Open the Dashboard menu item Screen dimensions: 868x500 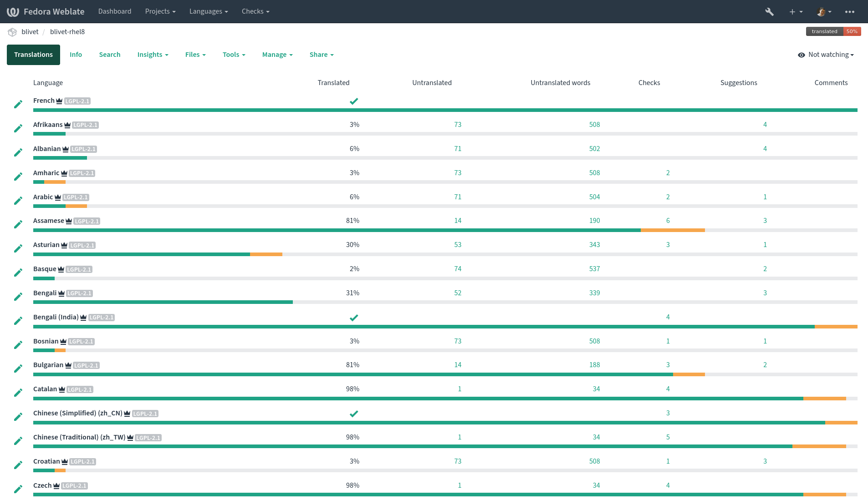pos(115,11)
